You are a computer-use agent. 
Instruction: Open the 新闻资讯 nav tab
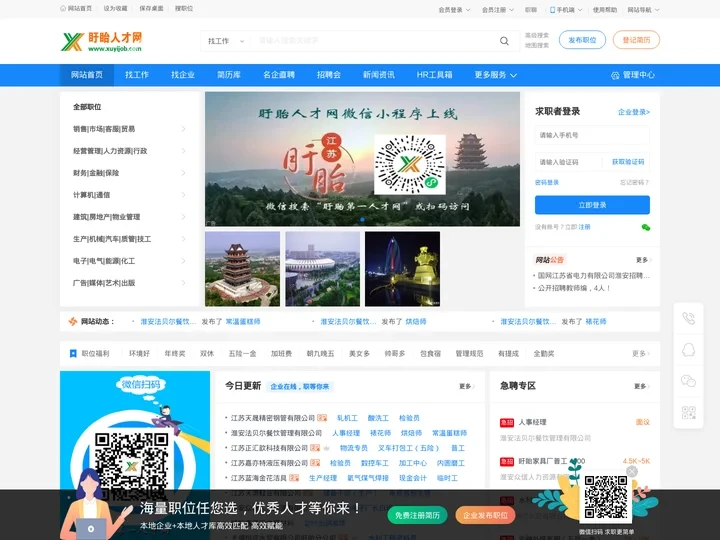click(x=379, y=75)
